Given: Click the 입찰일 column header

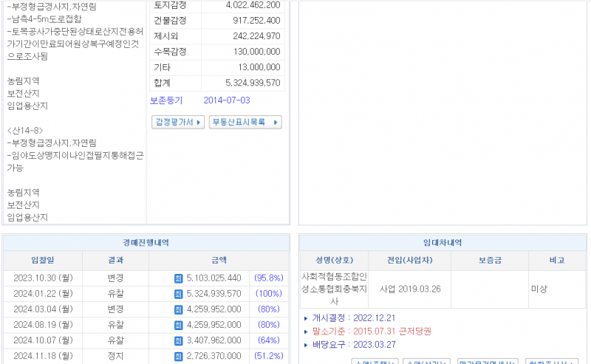Looking at the screenshot, I should pos(42,260).
